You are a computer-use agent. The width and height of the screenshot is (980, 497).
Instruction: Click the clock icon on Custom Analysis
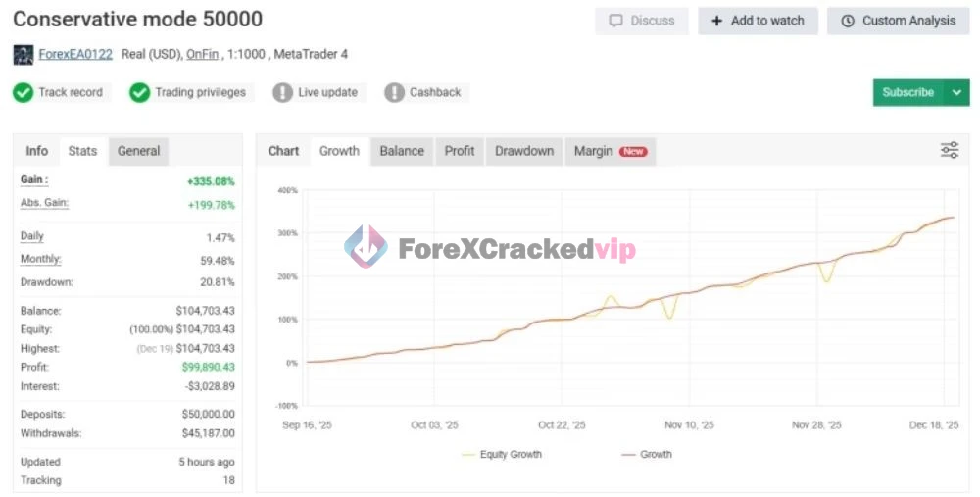tap(848, 21)
